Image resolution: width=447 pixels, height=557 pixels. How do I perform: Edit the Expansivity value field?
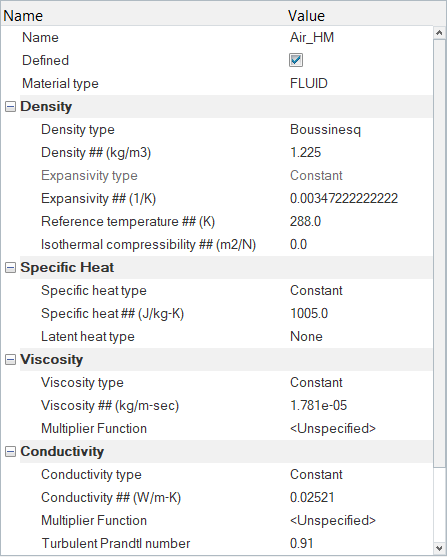[x=360, y=198]
